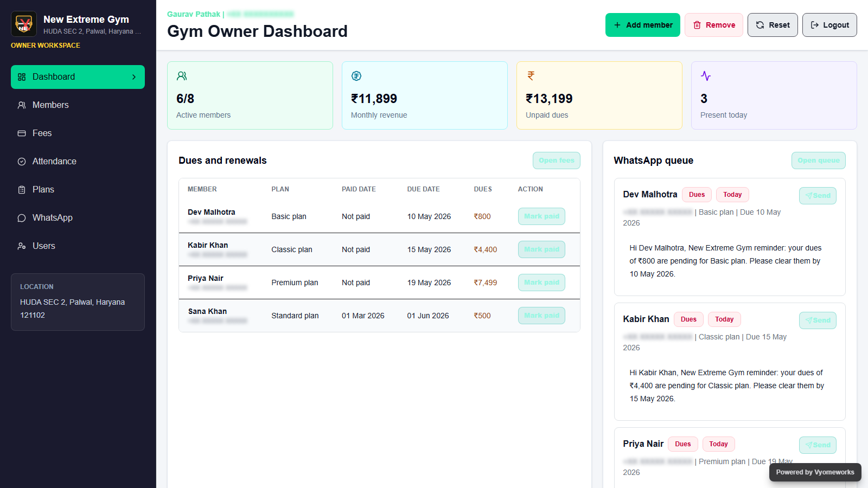Click the LOCATION address box in sidebar
868x488 pixels.
pyautogui.click(x=78, y=302)
